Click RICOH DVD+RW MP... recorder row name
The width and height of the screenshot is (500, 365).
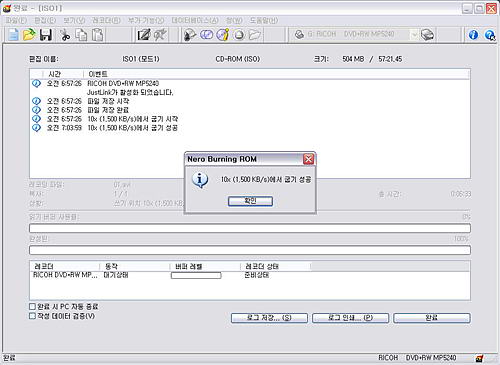coord(65,275)
